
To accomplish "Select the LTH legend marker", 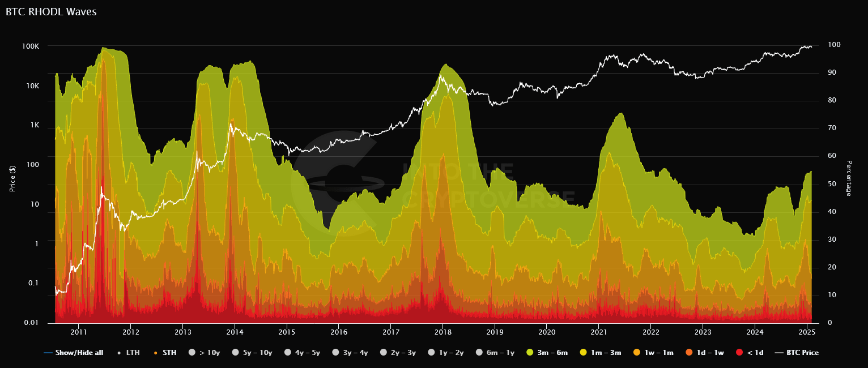I will (x=119, y=352).
